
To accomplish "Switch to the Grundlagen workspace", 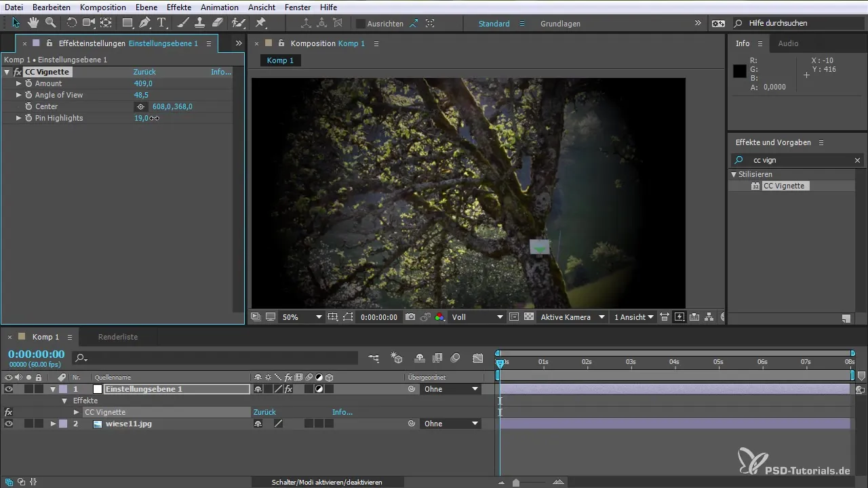I will pyautogui.click(x=560, y=23).
